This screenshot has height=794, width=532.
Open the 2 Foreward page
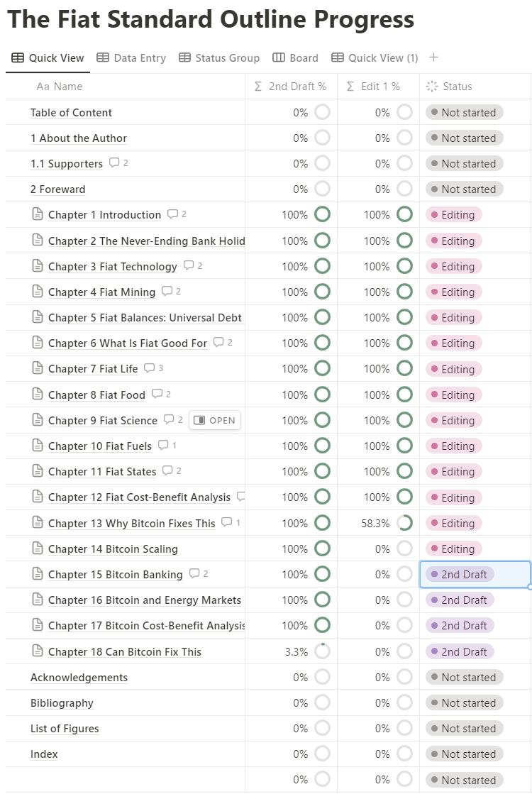click(57, 189)
